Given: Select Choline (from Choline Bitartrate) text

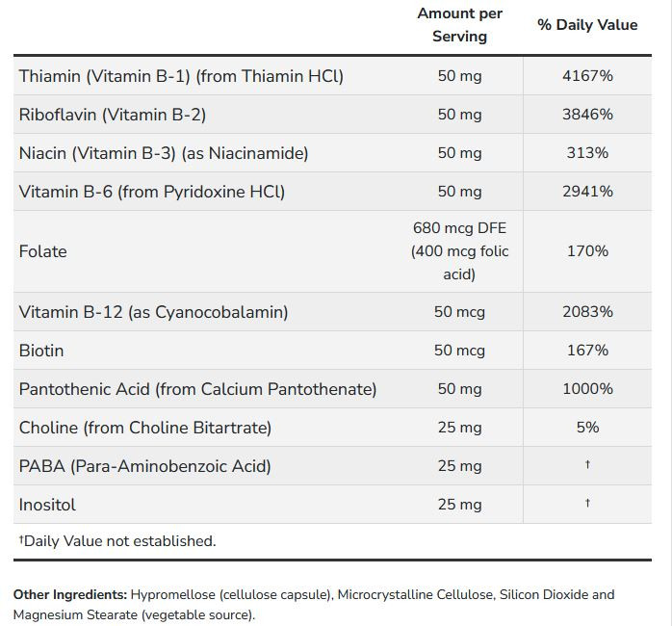Looking at the screenshot, I should click(145, 428).
